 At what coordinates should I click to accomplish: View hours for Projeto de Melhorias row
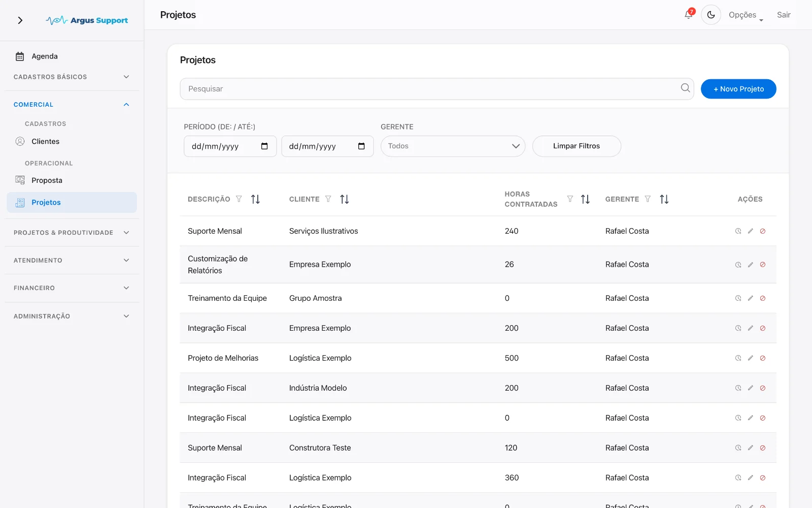pos(738,358)
